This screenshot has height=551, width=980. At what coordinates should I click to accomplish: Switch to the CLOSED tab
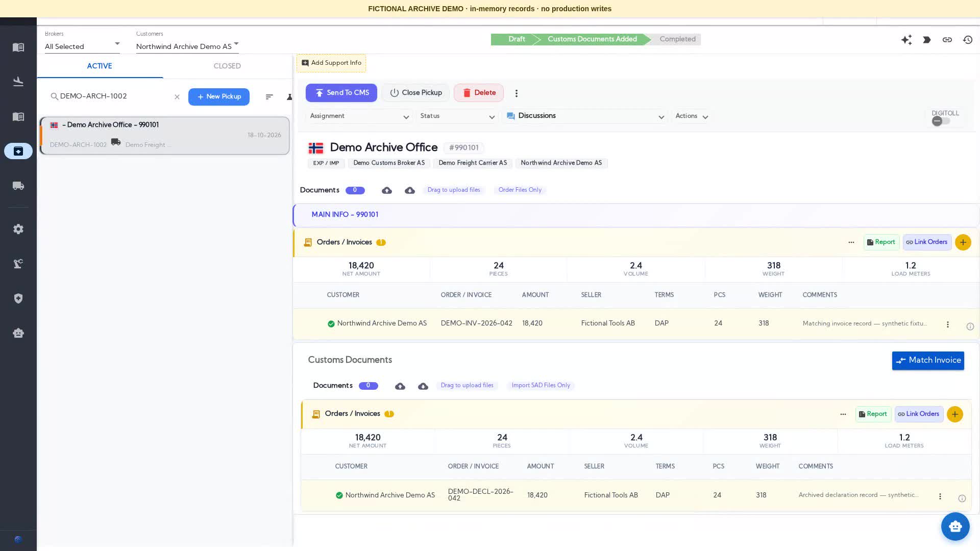click(x=227, y=66)
